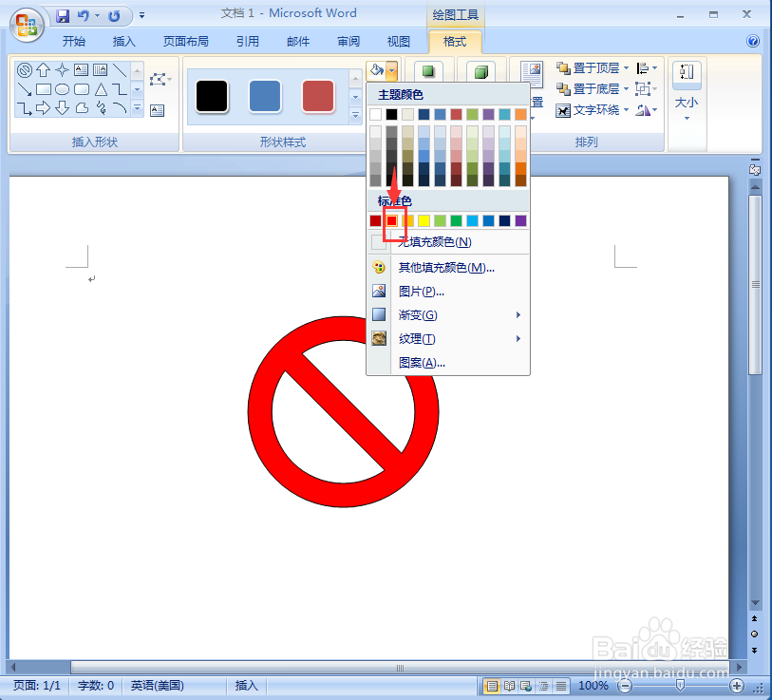Toggle insert mode in status bar
Viewport: 772px width, 700px height.
click(246, 685)
